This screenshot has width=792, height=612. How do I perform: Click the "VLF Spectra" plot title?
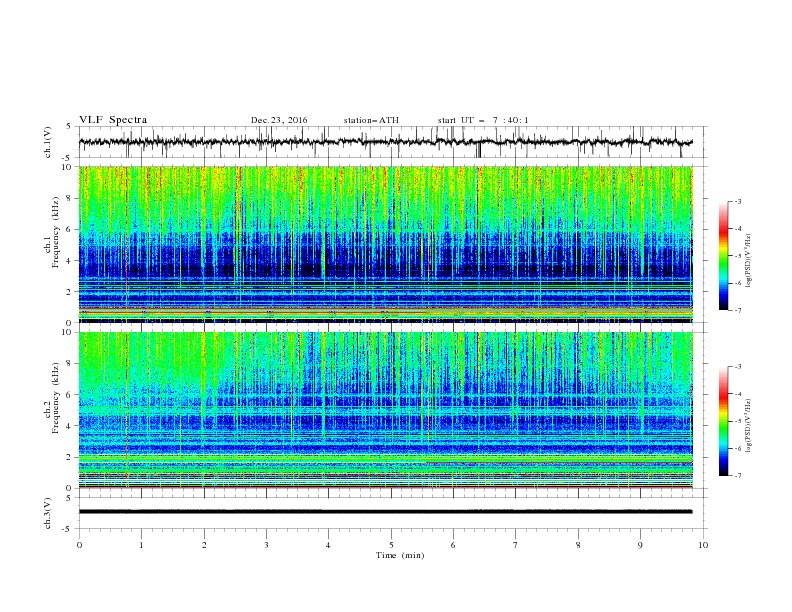coord(113,120)
